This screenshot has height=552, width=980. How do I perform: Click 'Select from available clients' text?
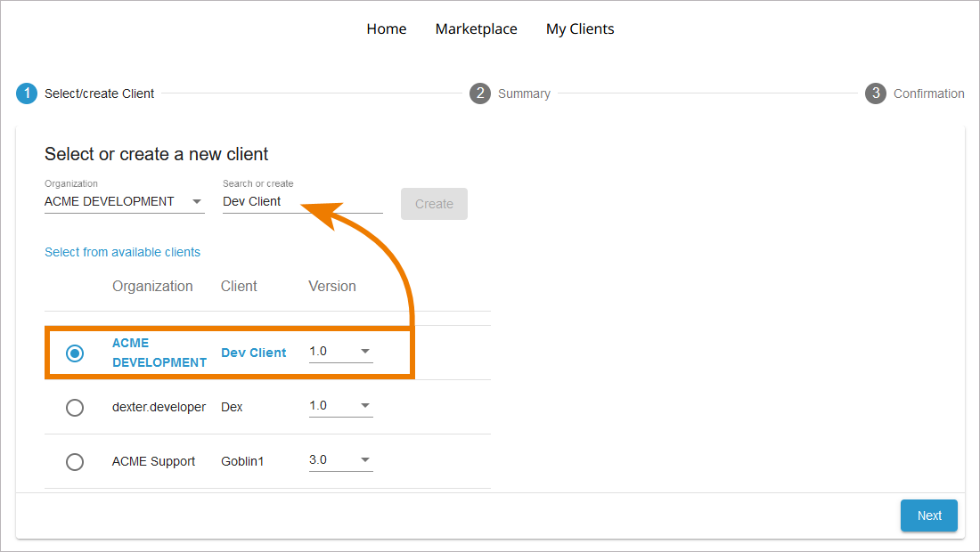pos(122,252)
